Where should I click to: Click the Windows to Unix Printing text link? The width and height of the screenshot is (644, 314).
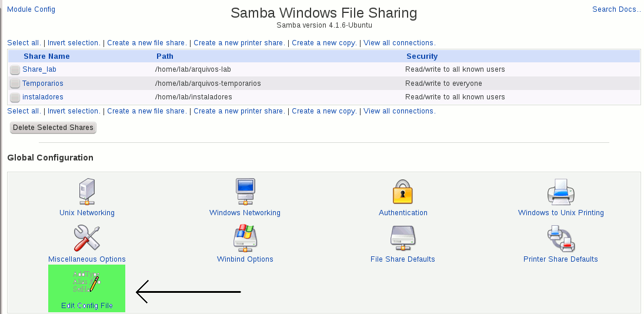click(x=560, y=213)
